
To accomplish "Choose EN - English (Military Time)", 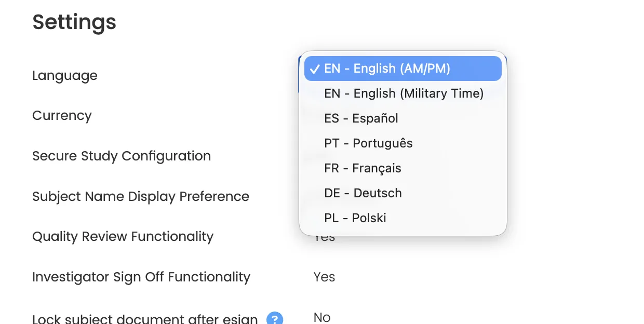I will tap(404, 93).
